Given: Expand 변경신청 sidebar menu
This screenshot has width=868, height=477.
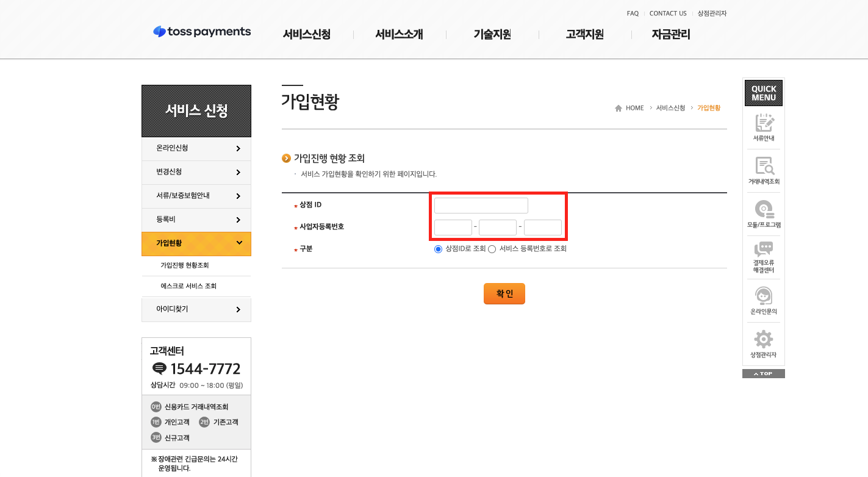Looking at the screenshot, I should coord(196,172).
